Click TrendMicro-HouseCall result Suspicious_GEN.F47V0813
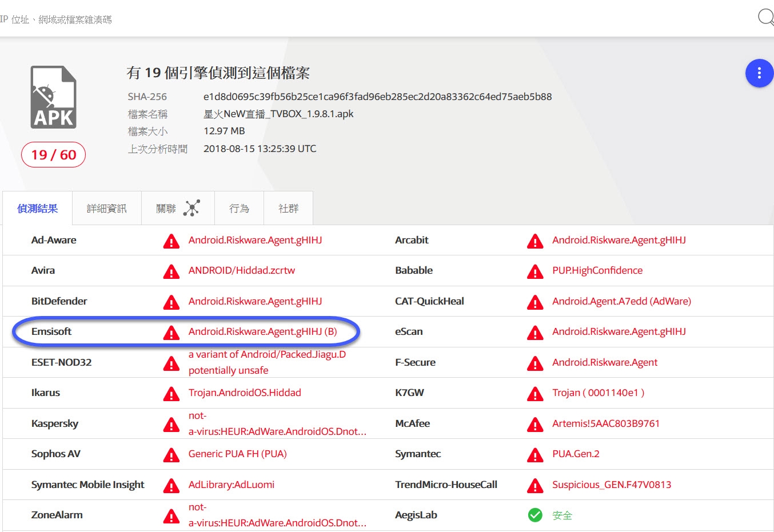The image size is (774, 532). tap(612, 485)
